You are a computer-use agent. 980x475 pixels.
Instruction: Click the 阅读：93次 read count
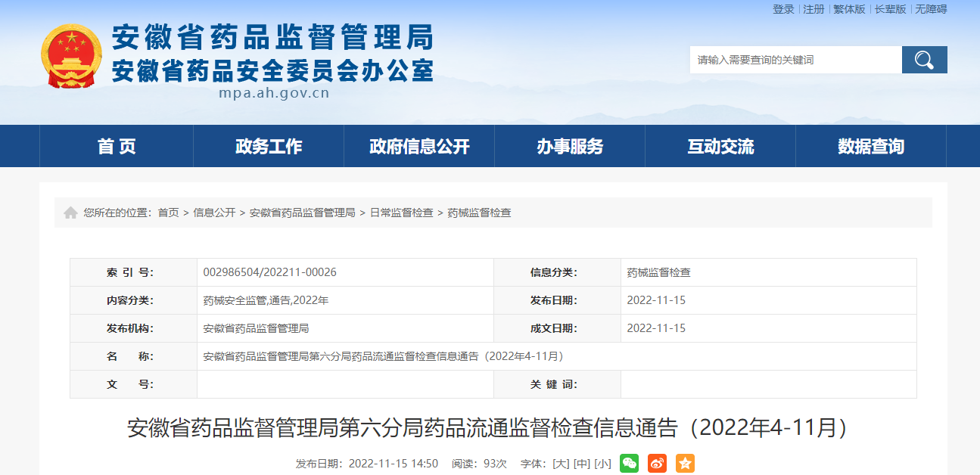pyautogui.click(x=479, y=464)
